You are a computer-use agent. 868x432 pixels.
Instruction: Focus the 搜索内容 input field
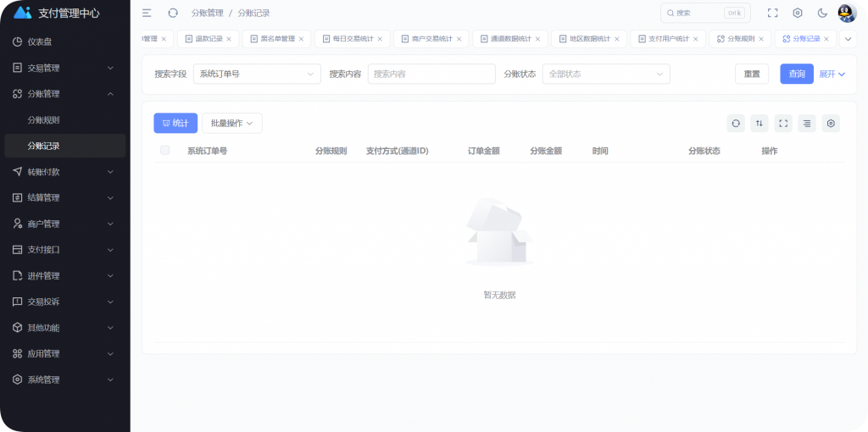pos(431,75)
